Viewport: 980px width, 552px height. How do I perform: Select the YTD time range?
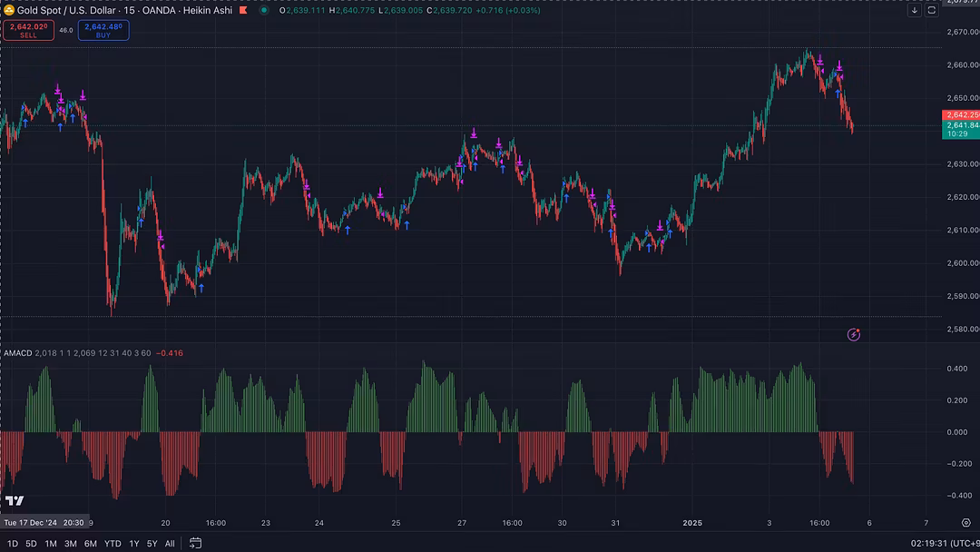pyautogui.click(x=113, y=543)
